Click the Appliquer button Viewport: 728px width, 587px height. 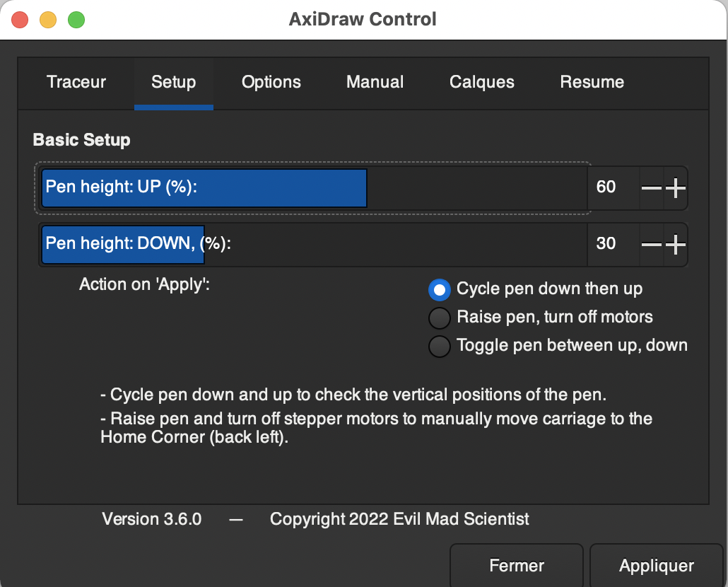(x=656, y=566)
